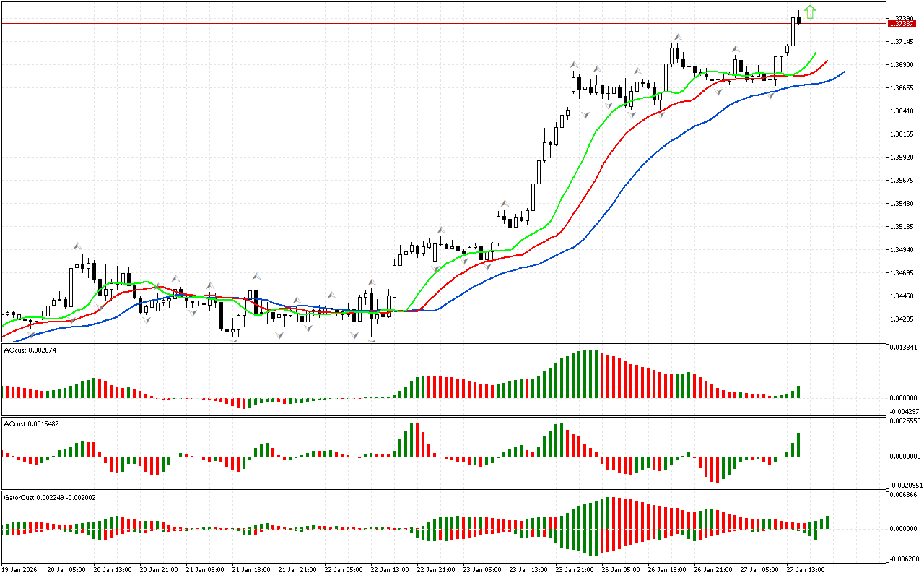Click the green buy arrow at top right

810,12
